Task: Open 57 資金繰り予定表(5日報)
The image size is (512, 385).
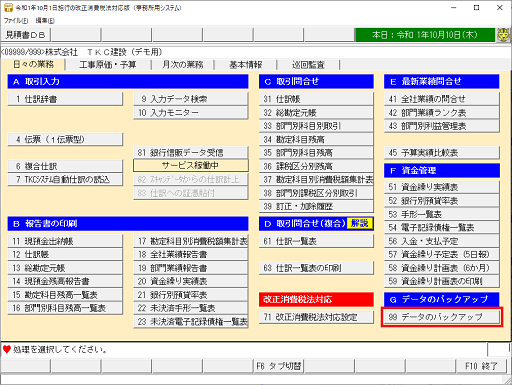Action: tap(442, 254)
